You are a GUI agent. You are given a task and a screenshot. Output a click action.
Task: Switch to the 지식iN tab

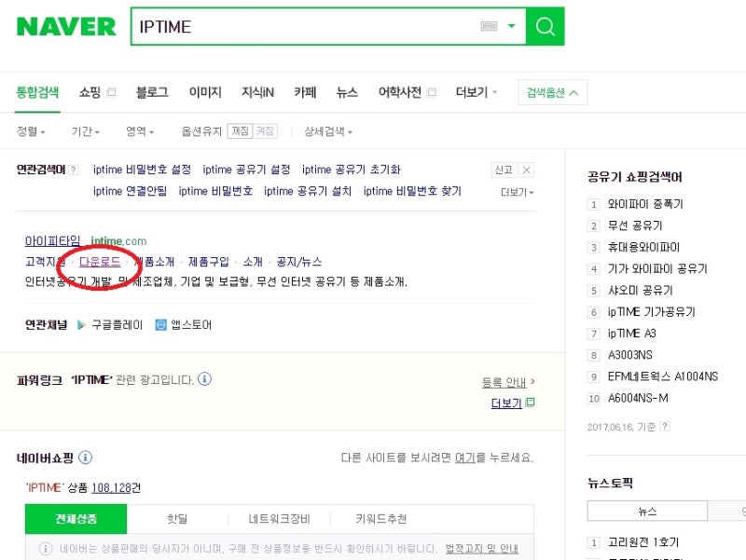tap(257, 92)
